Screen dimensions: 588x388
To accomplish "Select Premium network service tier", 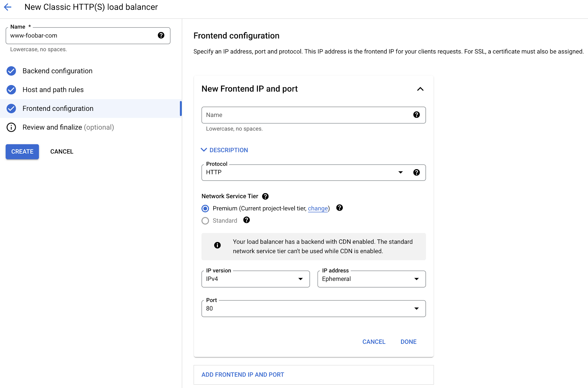I will pyautogui.click(x=205, y=209).
